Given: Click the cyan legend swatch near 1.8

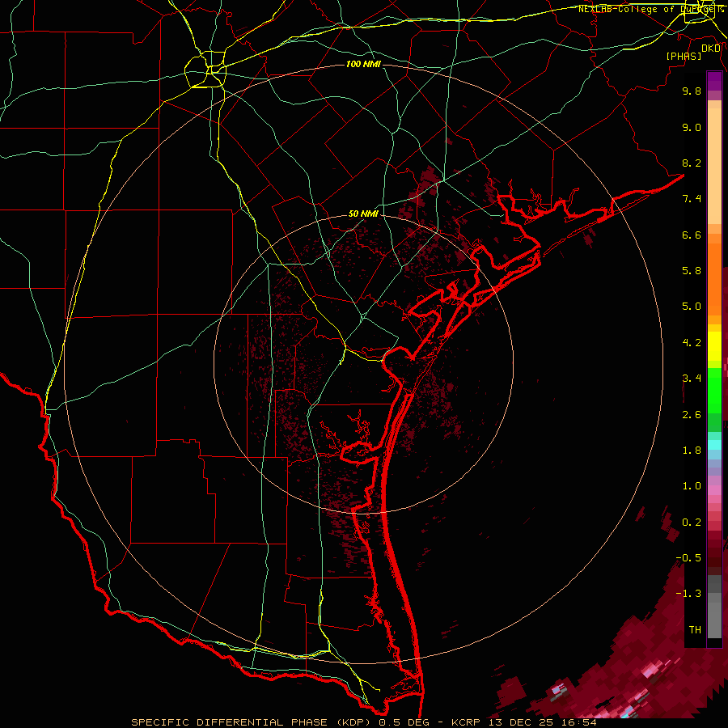Looking at the screenshot, I should click(714, 445).
